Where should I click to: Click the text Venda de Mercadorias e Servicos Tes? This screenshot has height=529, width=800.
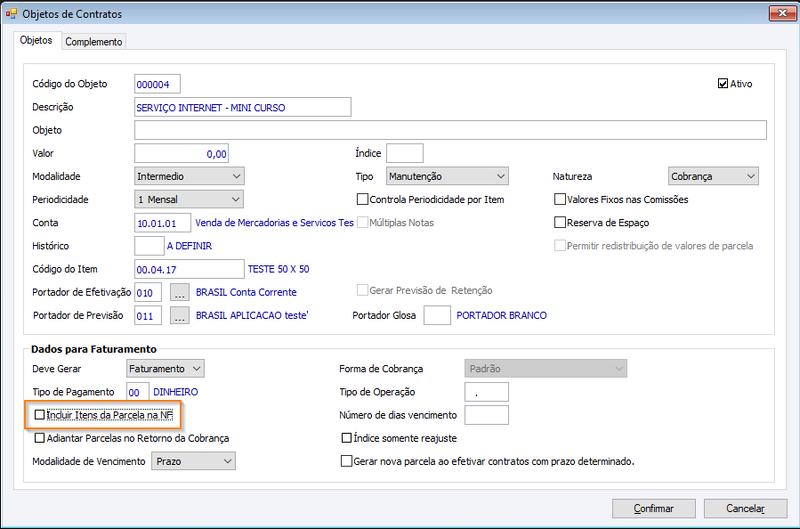[274, 222]
